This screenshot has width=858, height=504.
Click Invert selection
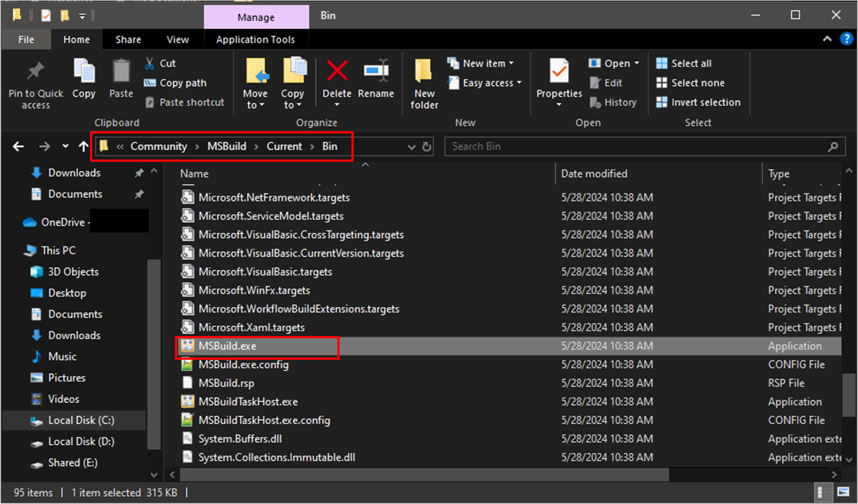(x=698, y=102)
